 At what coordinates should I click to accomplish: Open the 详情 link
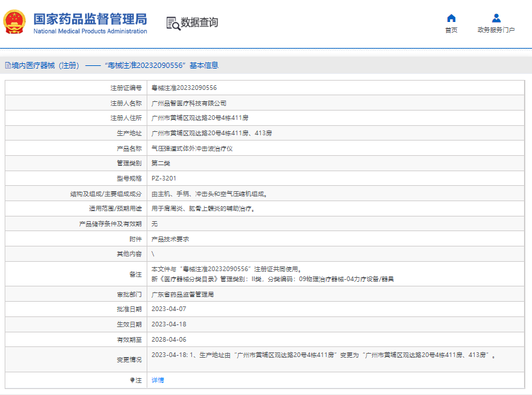tap(158, 380)
